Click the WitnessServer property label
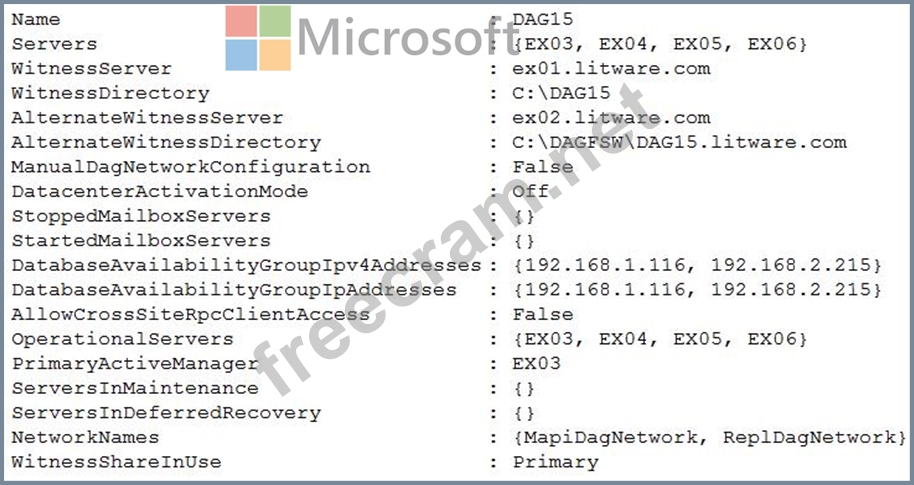914x485 pixels. 92,68
